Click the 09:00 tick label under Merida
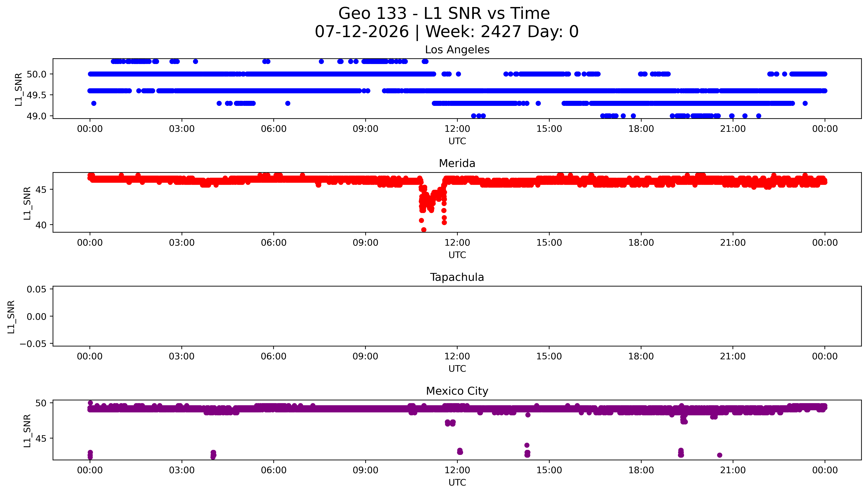The width and height of the screenshot is (868, 494). click(x=365, y=243)
